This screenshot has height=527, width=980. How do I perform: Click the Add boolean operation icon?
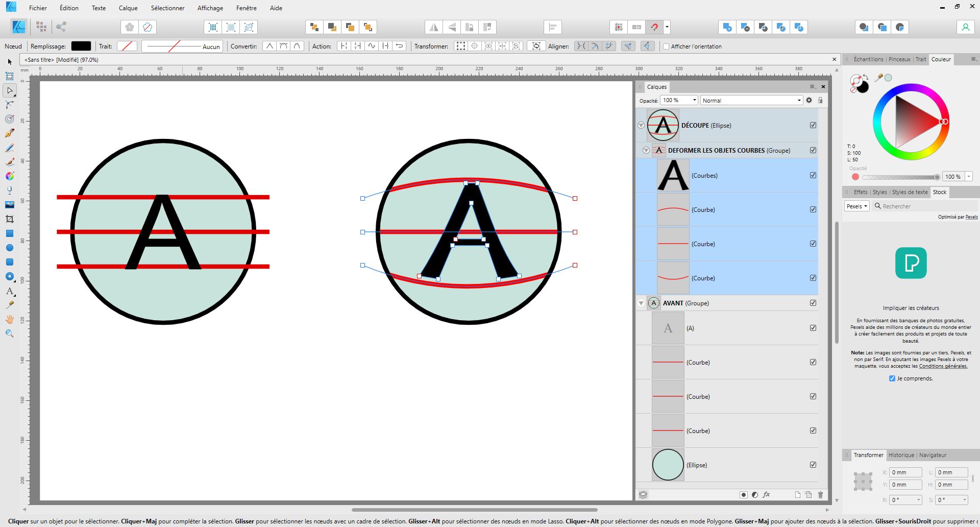(727, 27)
